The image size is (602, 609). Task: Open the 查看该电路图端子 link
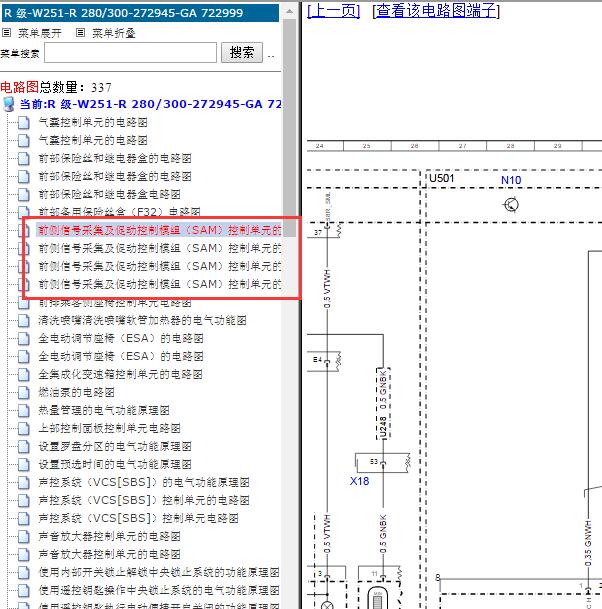pyautogui.click(x=436, y=11)
